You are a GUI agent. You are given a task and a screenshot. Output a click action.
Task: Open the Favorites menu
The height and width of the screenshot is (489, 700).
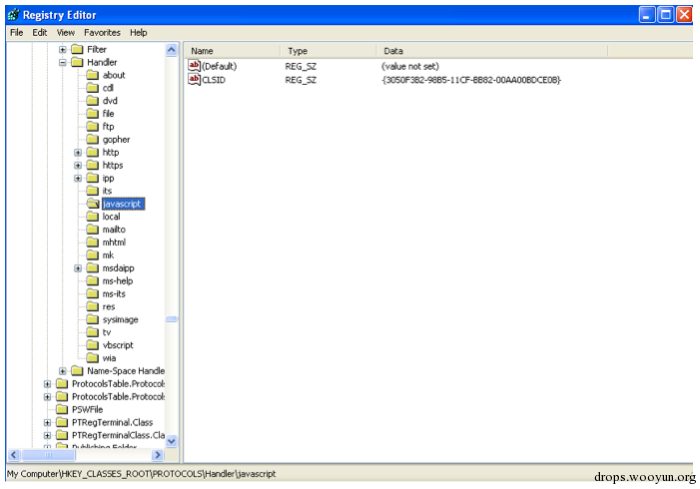[102, 33]
